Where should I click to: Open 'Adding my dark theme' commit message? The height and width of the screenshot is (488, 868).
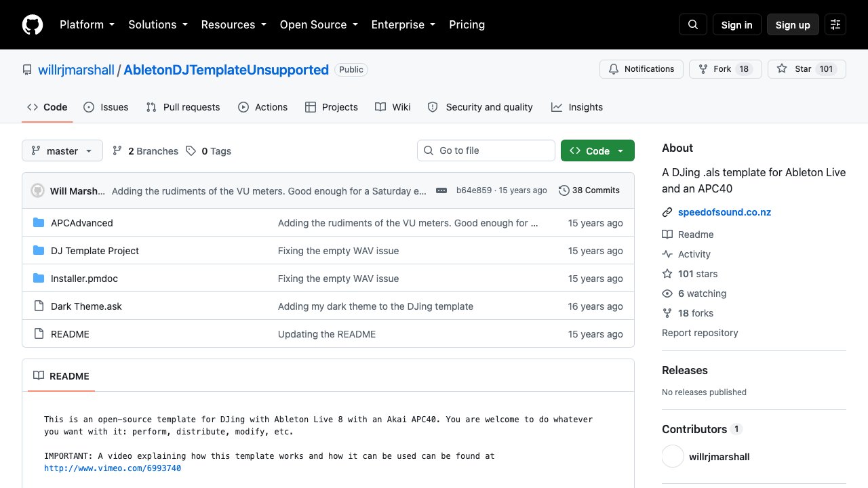pyautogui.click(x=376, y=306)
